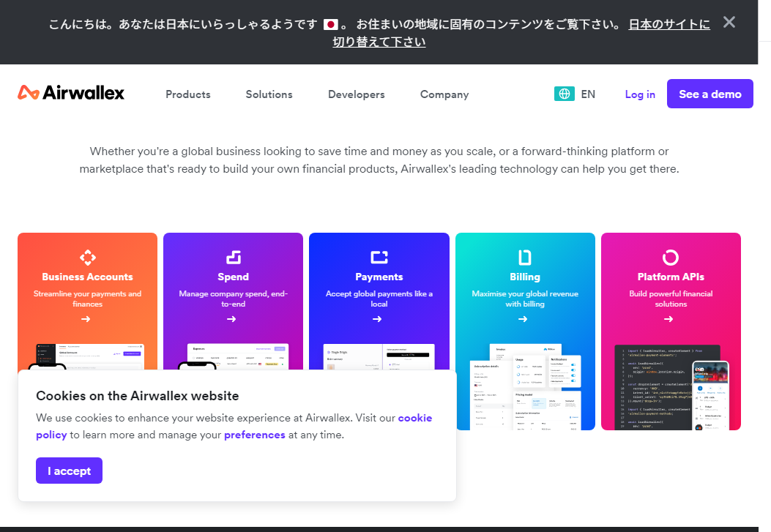Viewport: 771px width, 532px height.
Task: Click arrow under Business Accounts description
Action: pos(86,319)
